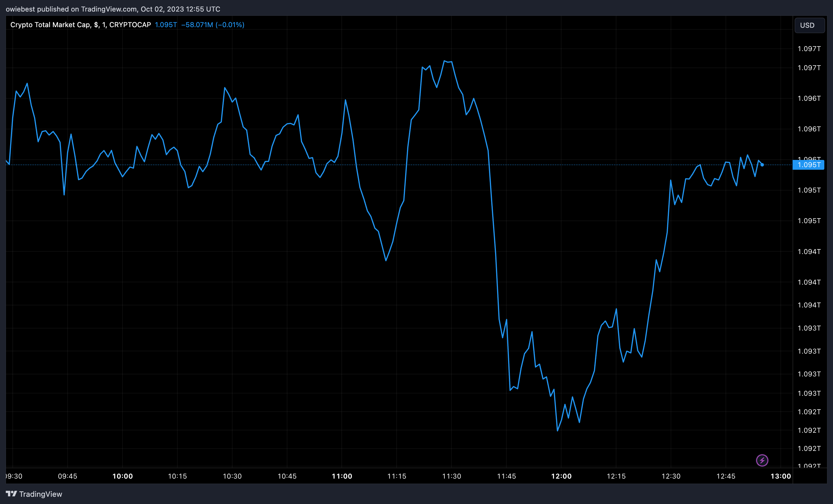Screen dimensions: 833x504
Task: Click the purple lightning bolt icon
Action: (762, 460)
